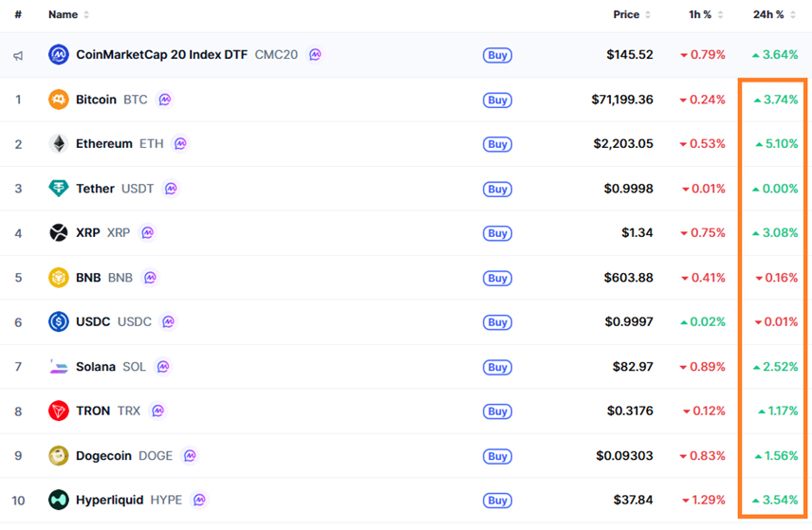Click the BNB logo icon
This screenshot has width=812, height=530.
coord(59,278)
